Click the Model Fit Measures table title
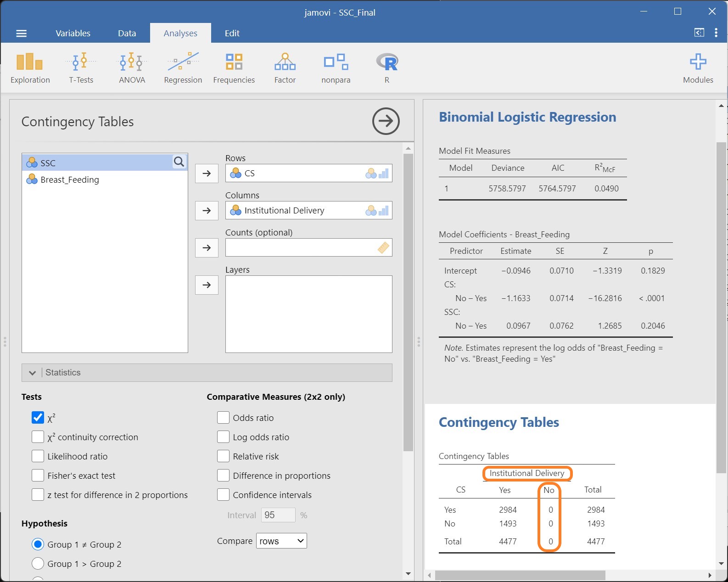The image size is (728, 582). tap(475, 151)
